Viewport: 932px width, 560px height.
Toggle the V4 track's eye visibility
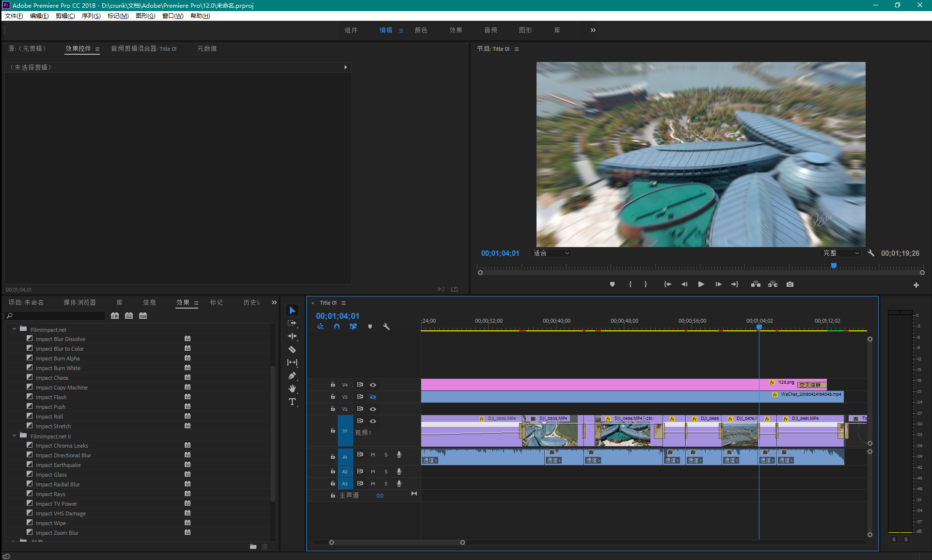pyautogui.click(x=373, y=385)
